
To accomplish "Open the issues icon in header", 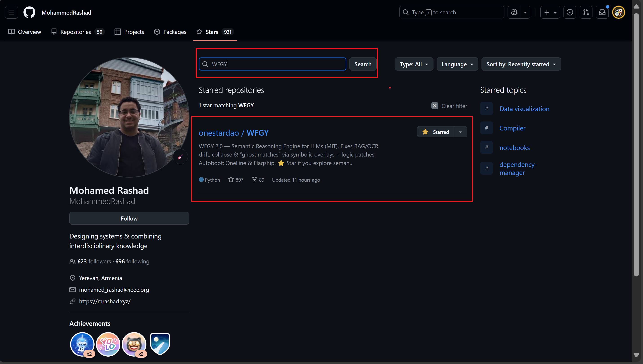I will pyautogui.click(x=570, y=12).
